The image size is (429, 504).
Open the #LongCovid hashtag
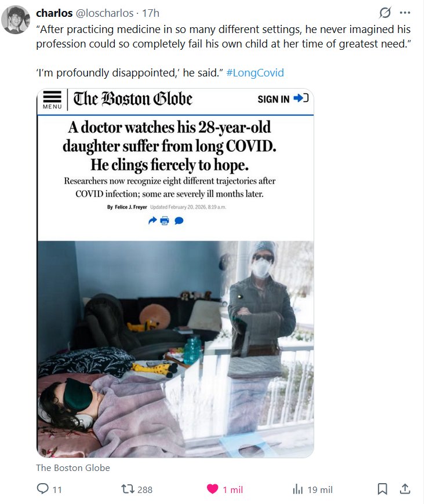(255, 72)
